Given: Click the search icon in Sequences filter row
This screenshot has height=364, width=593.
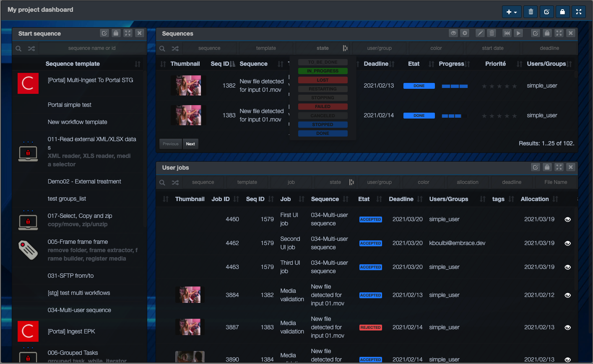Looking at the screenshot, I should 162,49.
